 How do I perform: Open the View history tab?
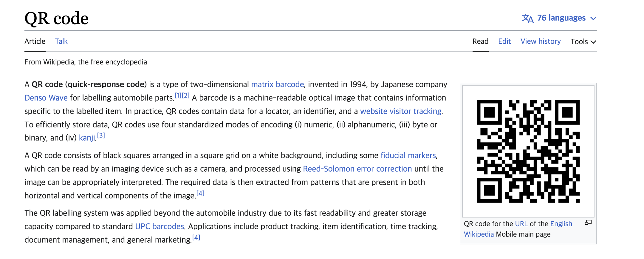coord(541,41)
